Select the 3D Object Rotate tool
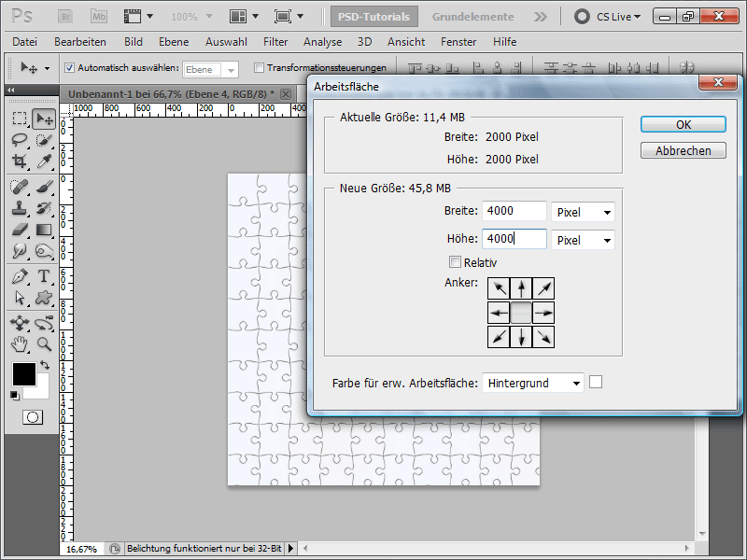The height and width of the screenshot is (560, 747). tap(19, 323)
